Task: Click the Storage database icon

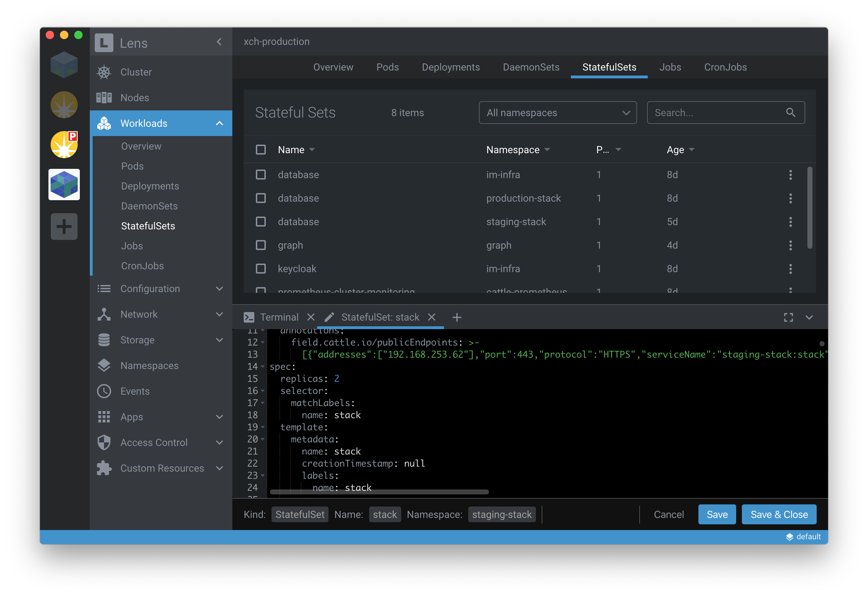Action: [x=104, y=340]
